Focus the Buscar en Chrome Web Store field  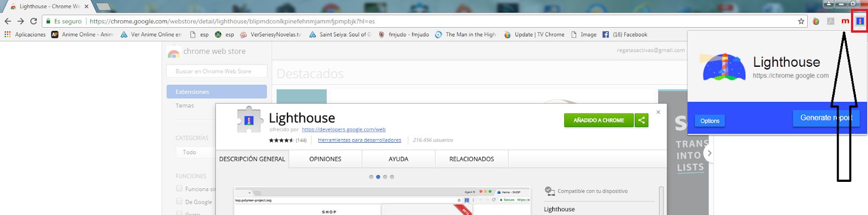coord(216,71)
